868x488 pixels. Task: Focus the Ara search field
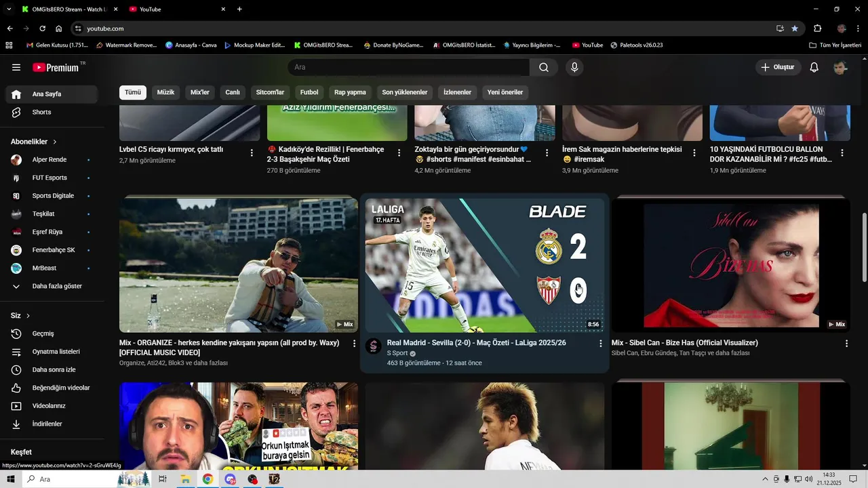click(x=409, y=67)
